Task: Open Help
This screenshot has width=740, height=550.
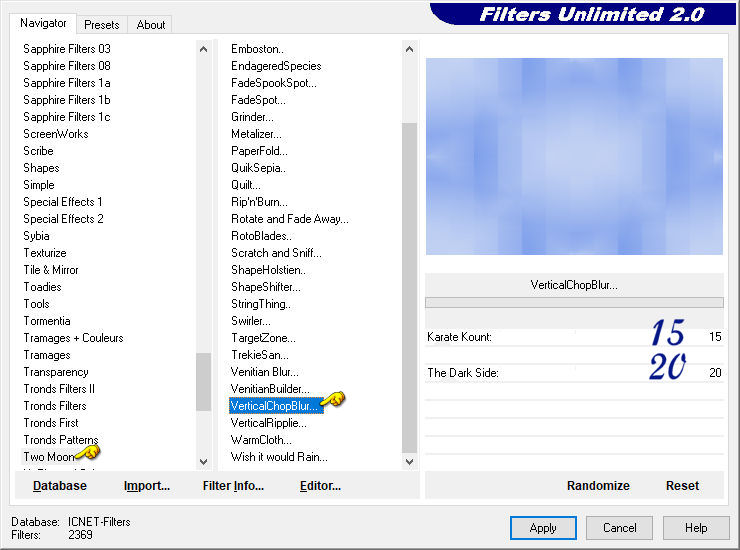Action: (696, 528)
